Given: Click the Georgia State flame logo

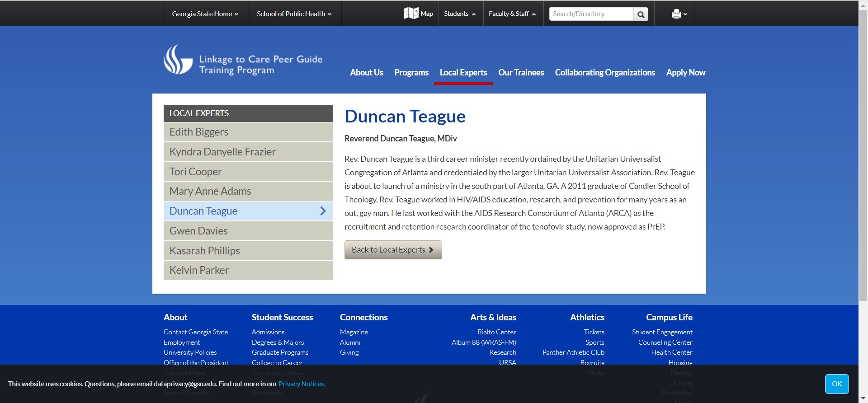Looking at the screenshot, I should pos(178,60).
